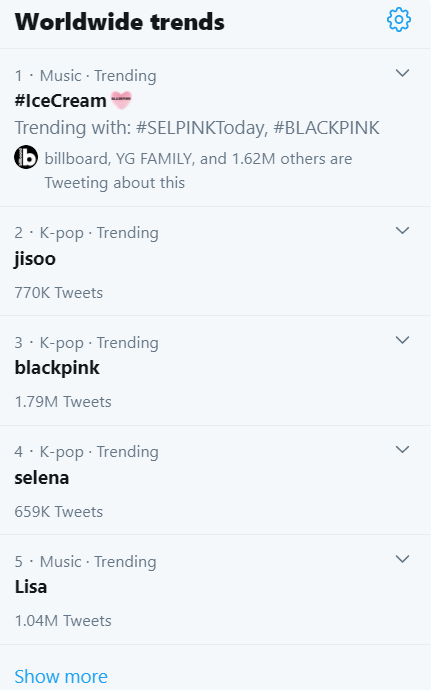The height and width of the screenshot is (690, 431).
Task: Open the Lisa trending topic
Action: 31,587
